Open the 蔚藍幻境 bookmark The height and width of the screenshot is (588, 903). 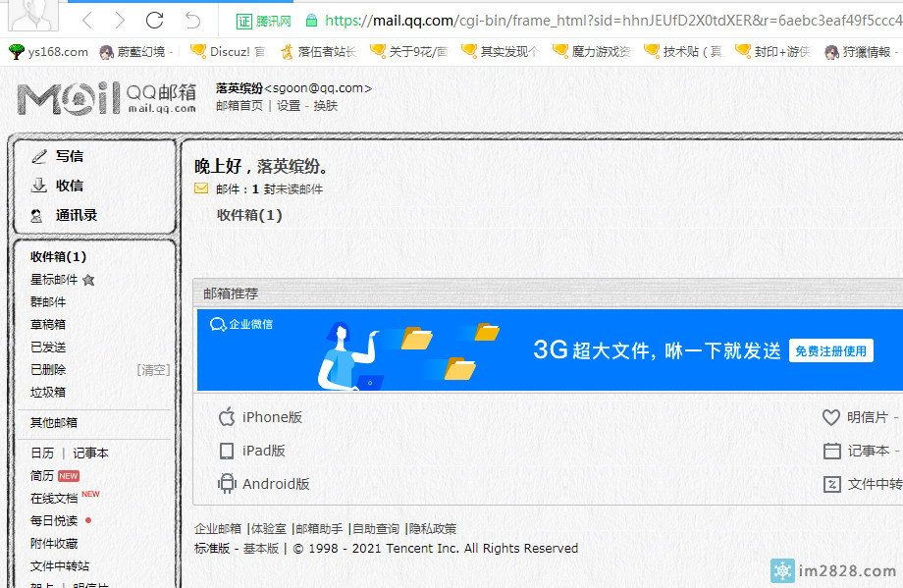point(135,52)
